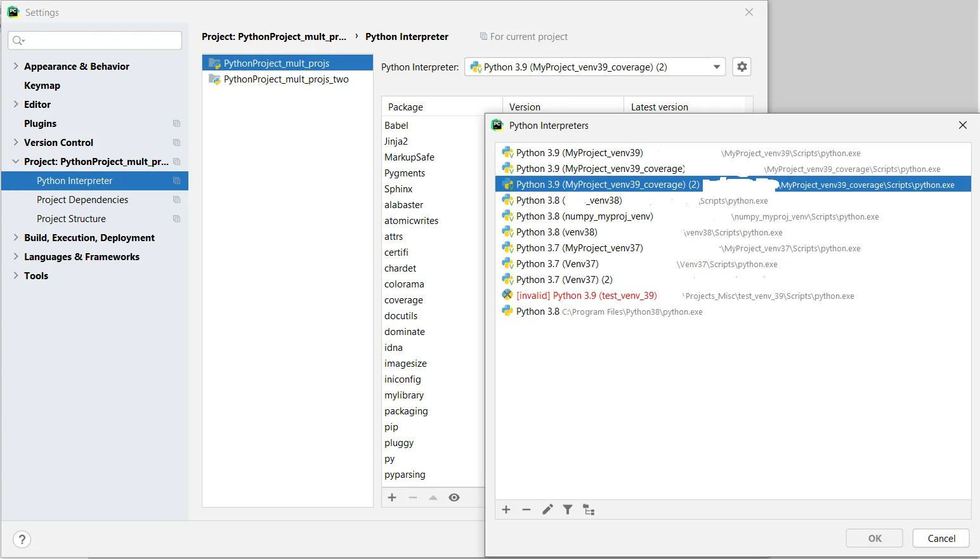Viewport: 980px width, 559px height.
Task: Click the PyCharm icon in Settings title bar
Action: pos(13,12)
